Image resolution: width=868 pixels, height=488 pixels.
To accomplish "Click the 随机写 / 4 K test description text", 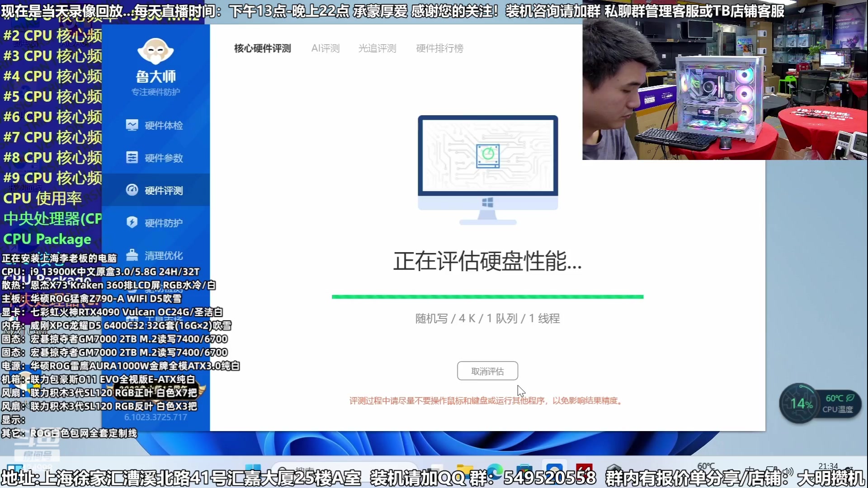I will tap(487, 319).
